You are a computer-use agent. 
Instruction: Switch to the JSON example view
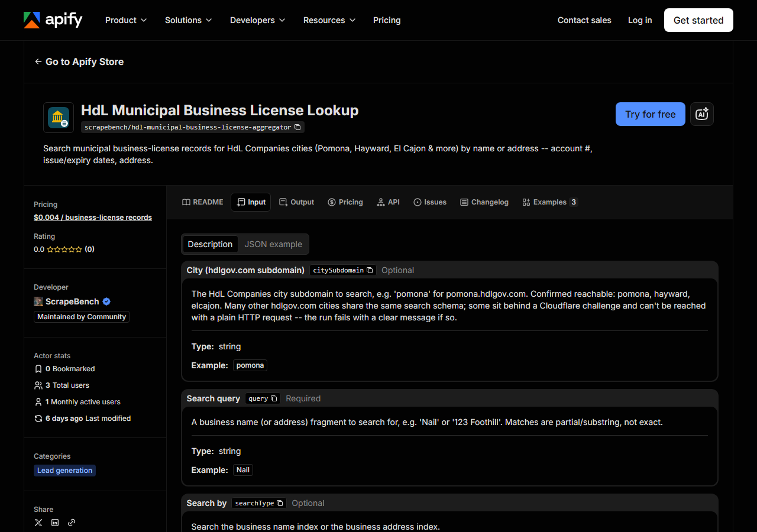pyautogui.click(x=273, y=244)
